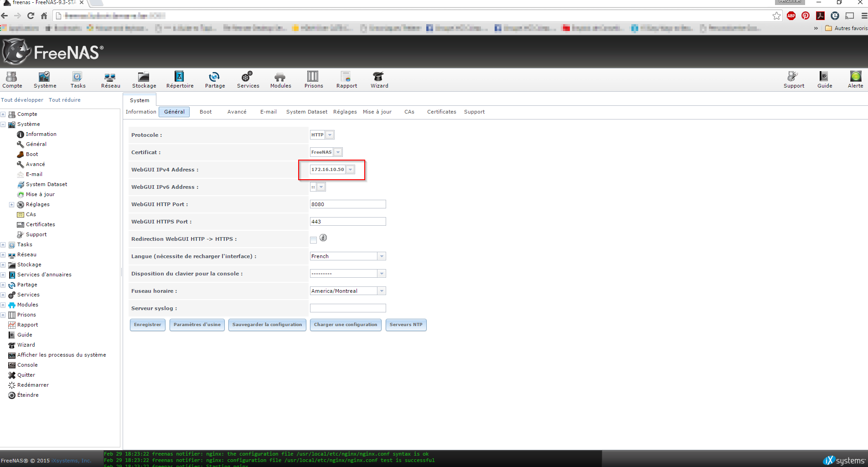Expand the Compte tree node

point(3,114)
